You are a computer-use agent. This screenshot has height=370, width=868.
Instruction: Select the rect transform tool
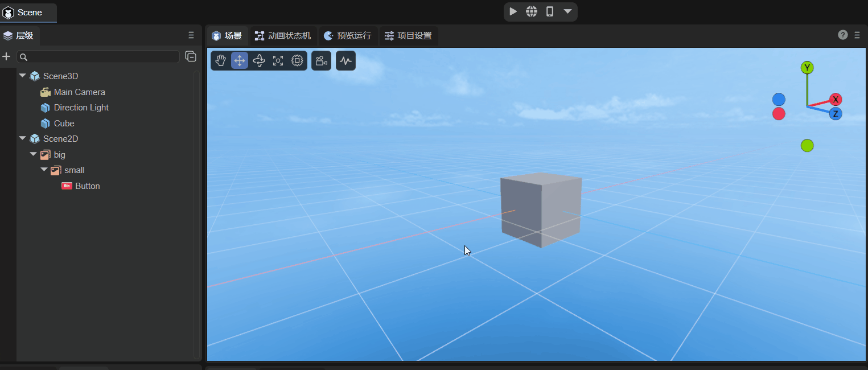297,61
